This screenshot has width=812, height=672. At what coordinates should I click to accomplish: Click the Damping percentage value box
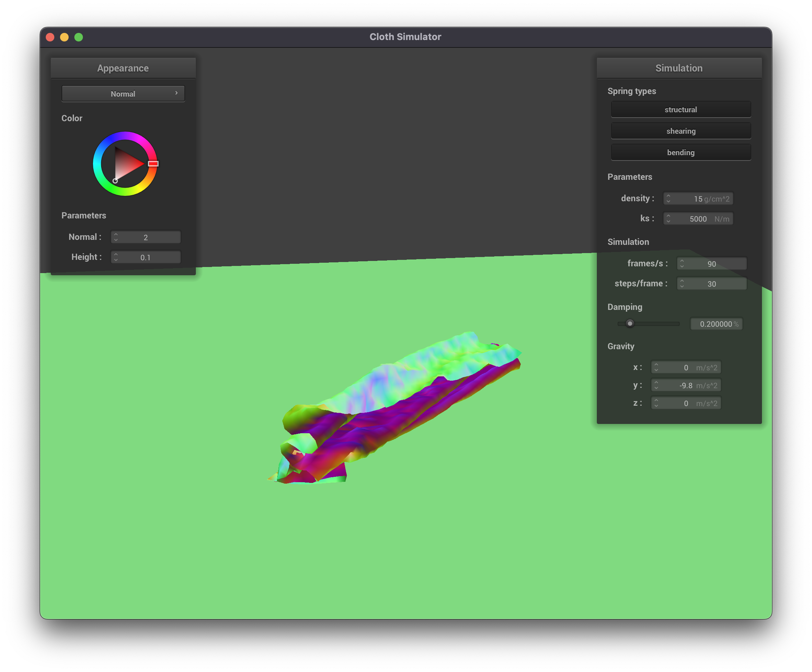[x=716, y=324]
